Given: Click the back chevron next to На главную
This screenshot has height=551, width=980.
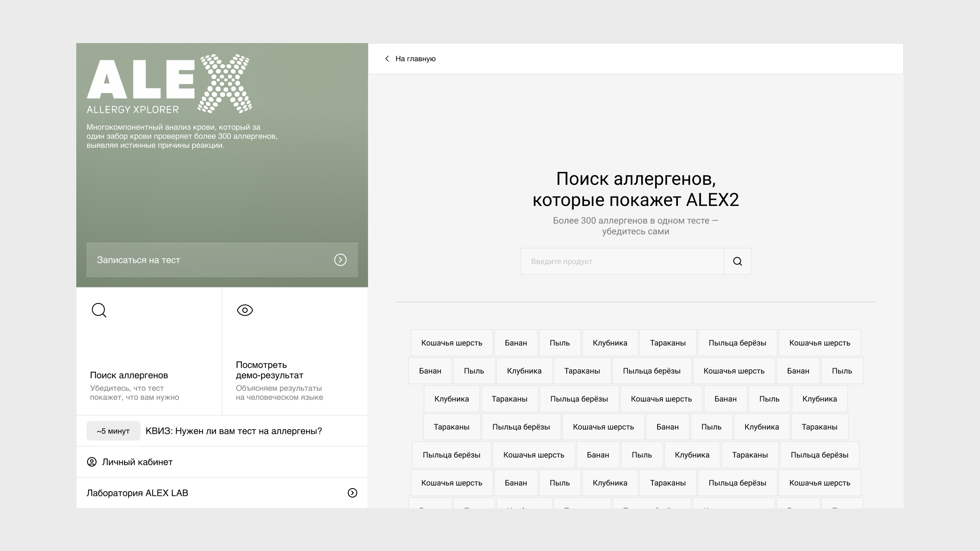Looking at the screenshot, I should tap(387, 59).
